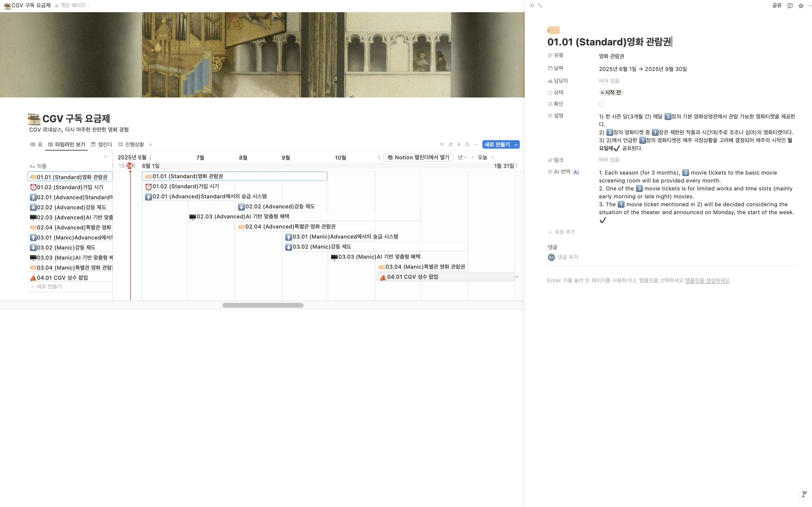Click the empty 링크 field
The image size is (812, 507).
pos(609,160)
